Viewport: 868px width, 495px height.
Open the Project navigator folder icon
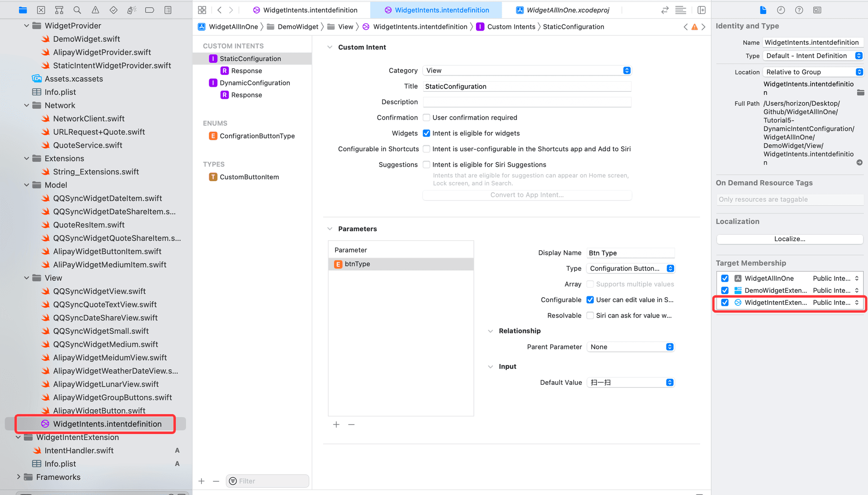pos(23,10)
